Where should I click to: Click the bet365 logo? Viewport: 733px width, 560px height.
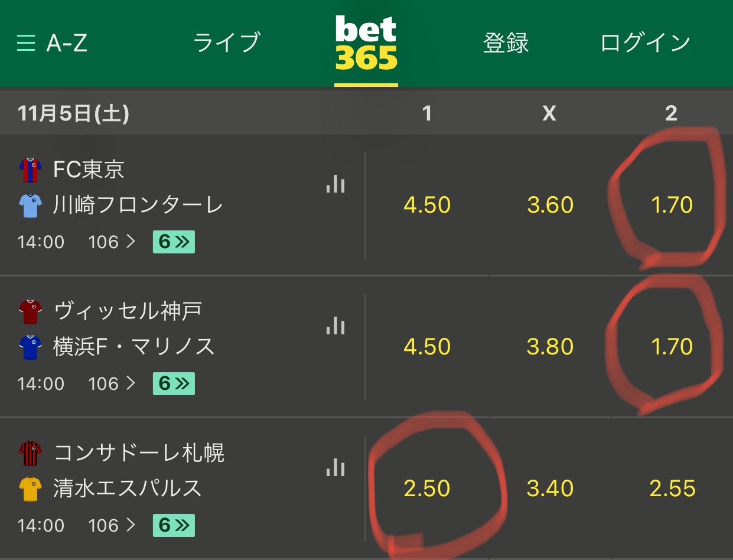point(366,43)
